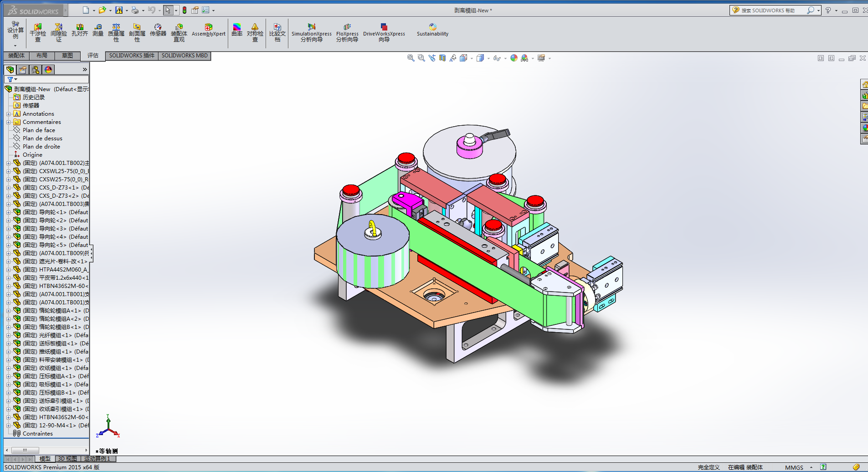Open the DisplayManager tab with color ball
The image size is (868, 472).
pyautogui.click(x=48, y=70)
